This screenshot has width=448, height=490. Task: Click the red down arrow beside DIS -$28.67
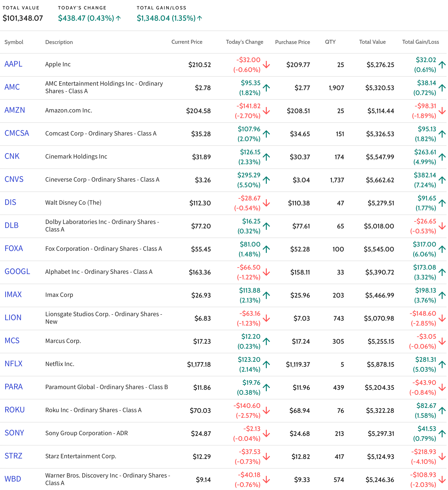(266, 203)
